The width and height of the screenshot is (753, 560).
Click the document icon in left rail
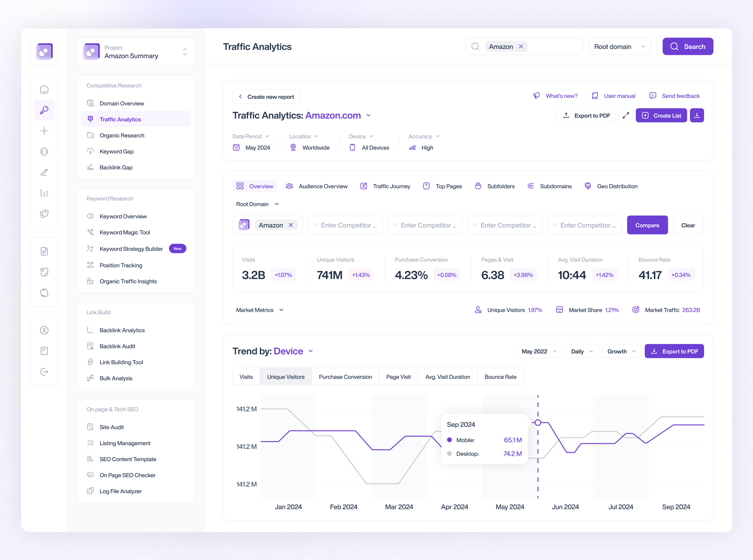coord(44,251)
